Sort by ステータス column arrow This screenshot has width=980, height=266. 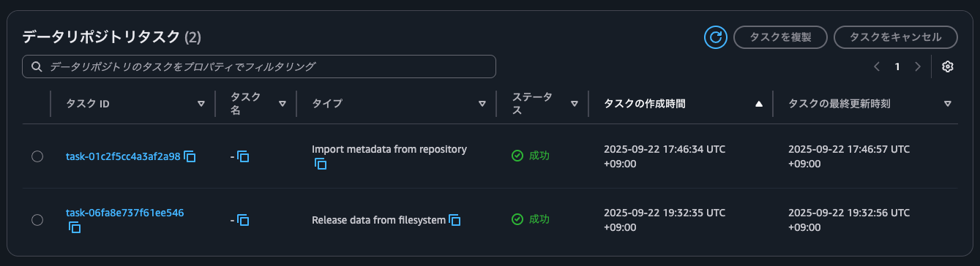[x=575, y=104]
